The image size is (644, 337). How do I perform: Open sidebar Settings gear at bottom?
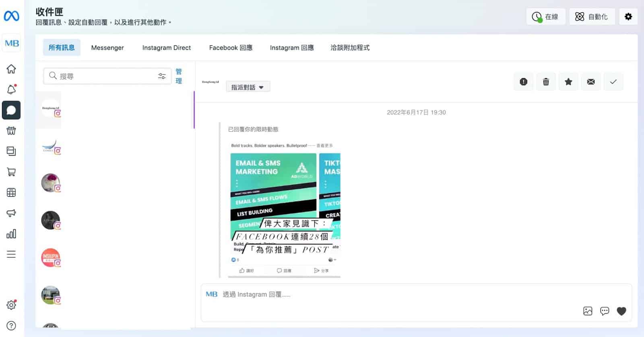point(11,305)
